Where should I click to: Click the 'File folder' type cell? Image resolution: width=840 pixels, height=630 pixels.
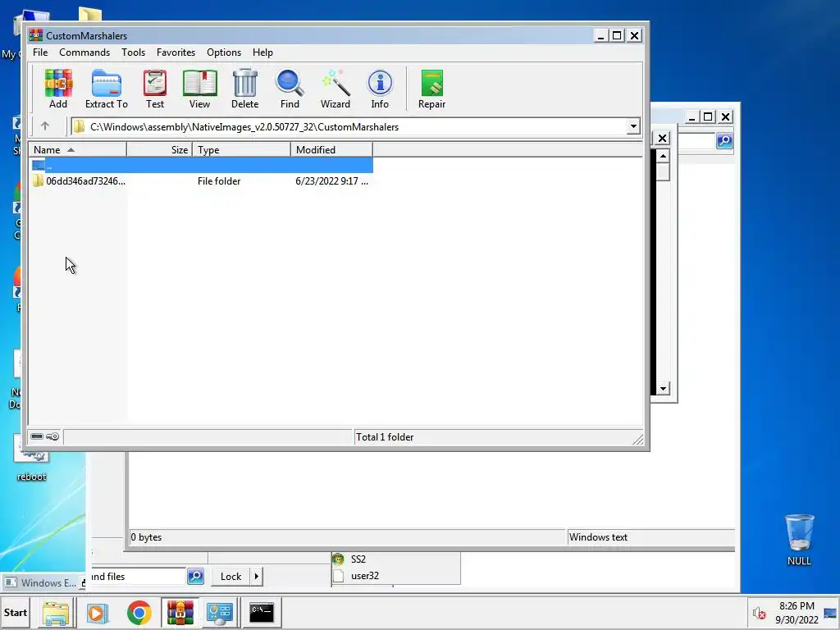219,181
